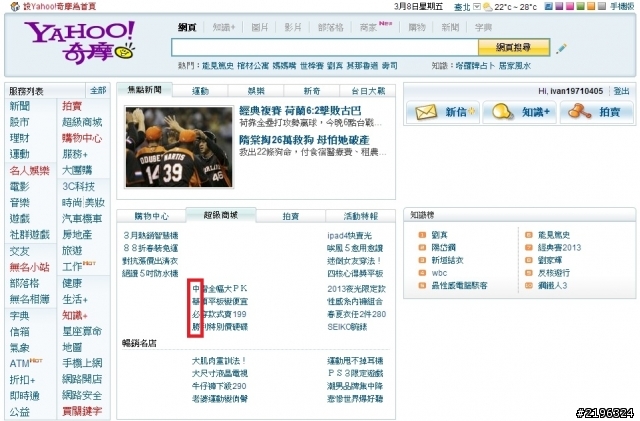This screenshot has height=421, width=640.
Task: Open 名人娛樂 in the service list
Action: [x=29, y=171]
